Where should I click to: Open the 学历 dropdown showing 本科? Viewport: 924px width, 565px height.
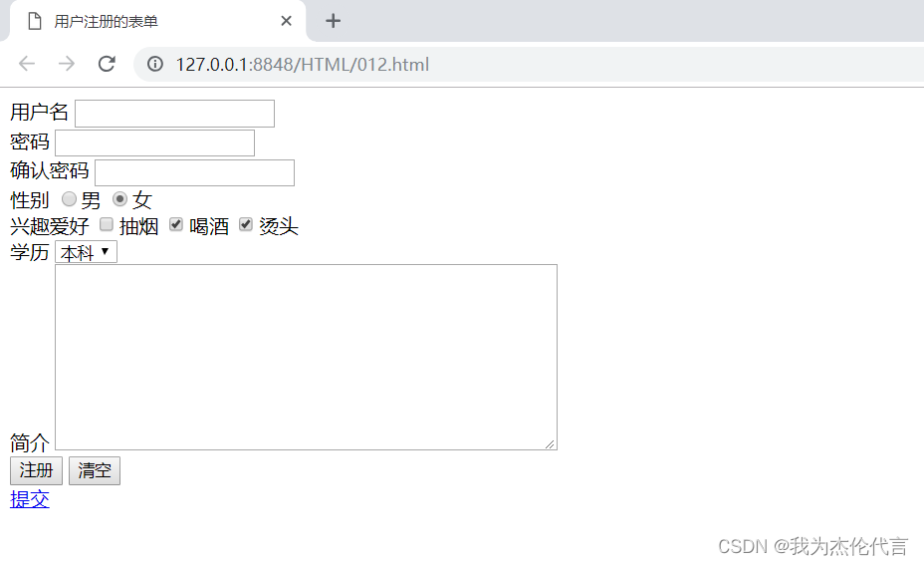86,252
